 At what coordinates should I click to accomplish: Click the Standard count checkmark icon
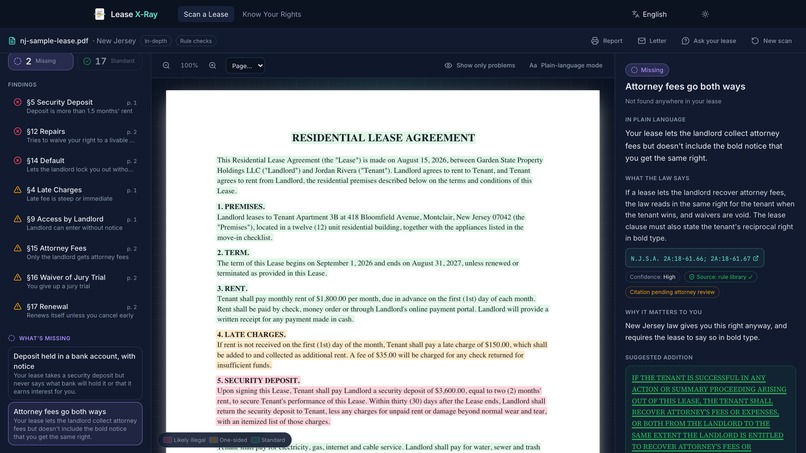(x=87, y=61)
